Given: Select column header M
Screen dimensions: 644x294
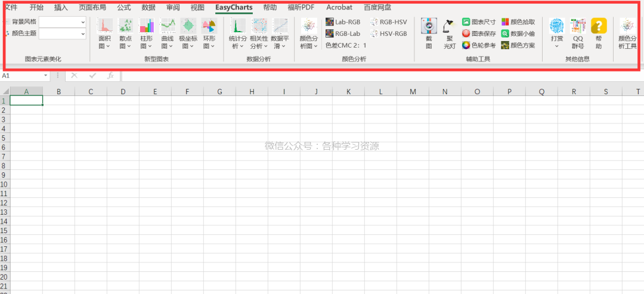Looking at the screenshot, I should click(413, 92).
